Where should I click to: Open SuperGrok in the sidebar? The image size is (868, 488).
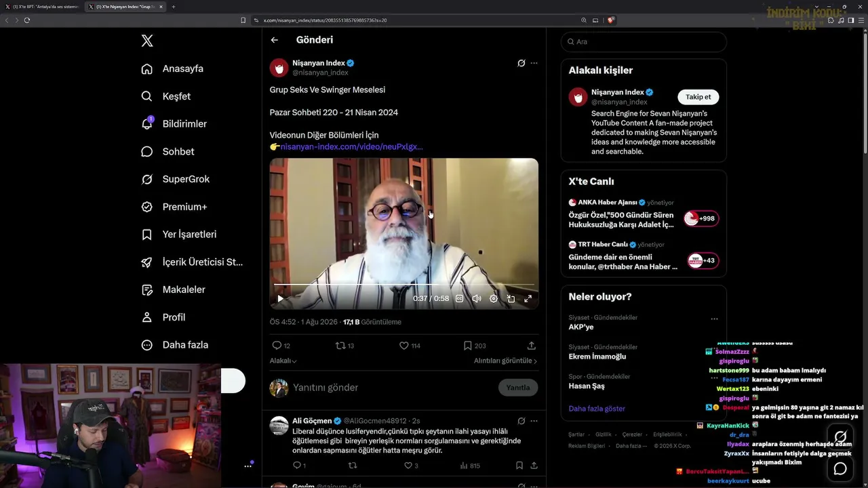176,179
